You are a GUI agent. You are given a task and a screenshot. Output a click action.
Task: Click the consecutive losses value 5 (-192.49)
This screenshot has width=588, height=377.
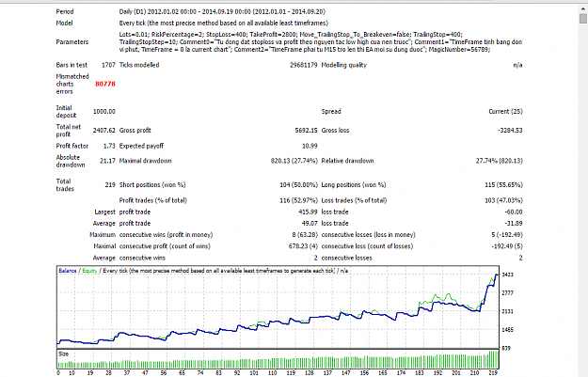pyautogui.click(x=507, y=235)
